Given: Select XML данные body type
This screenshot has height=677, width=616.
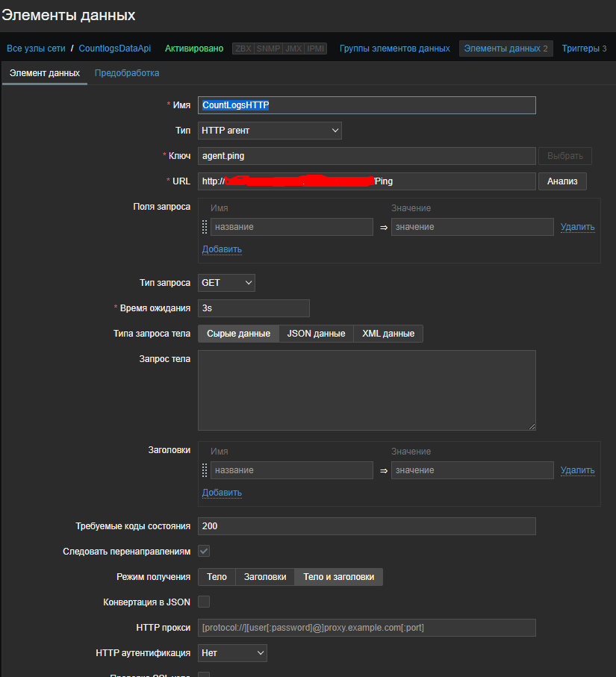Looking at the screenshot, I should [388, 333].
